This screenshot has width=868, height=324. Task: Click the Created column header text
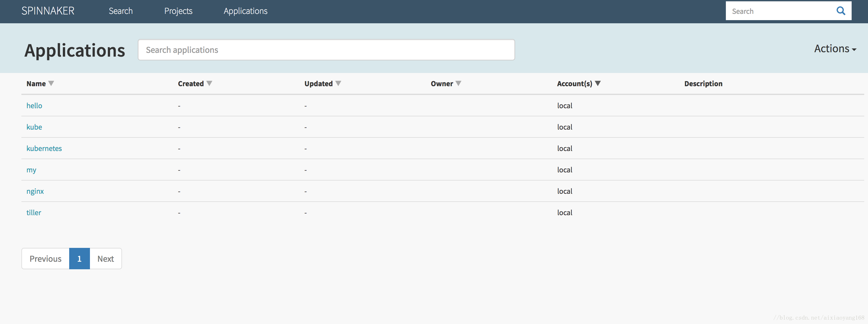(x=191, y=84)
